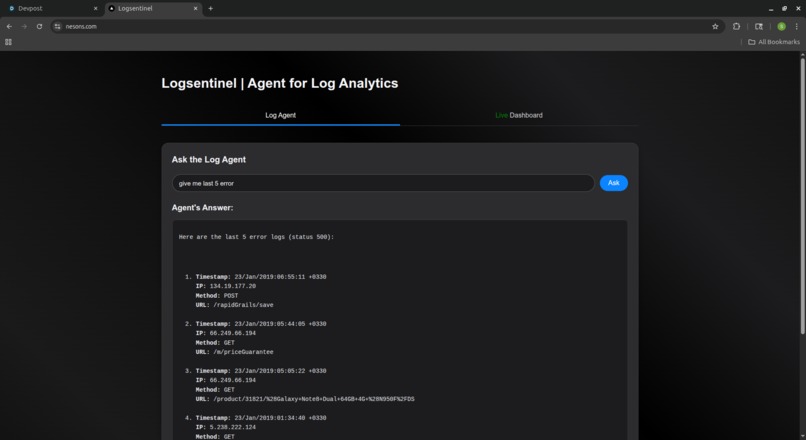
Task: Click the URL /rapidGrails/save text
Action: [244, 305]
